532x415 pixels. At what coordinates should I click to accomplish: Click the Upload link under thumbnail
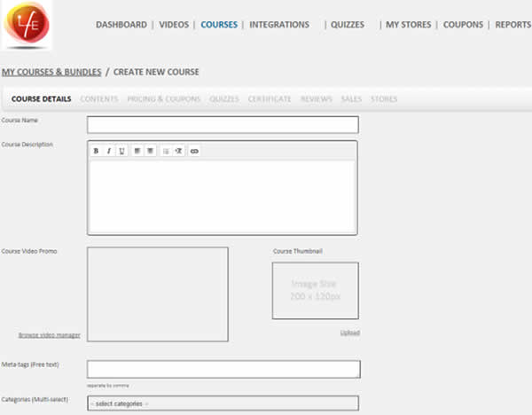point(350,333)
